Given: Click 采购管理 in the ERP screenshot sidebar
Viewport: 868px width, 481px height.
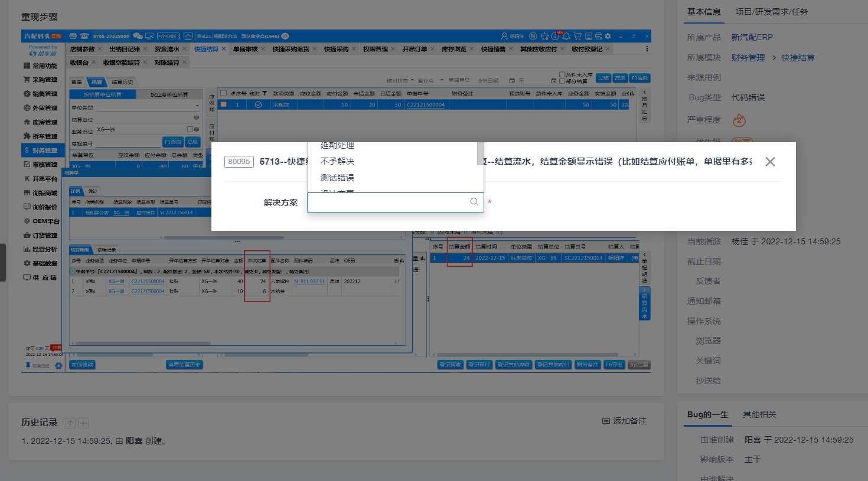Looking at the screenshot, I should coord(41,80).
